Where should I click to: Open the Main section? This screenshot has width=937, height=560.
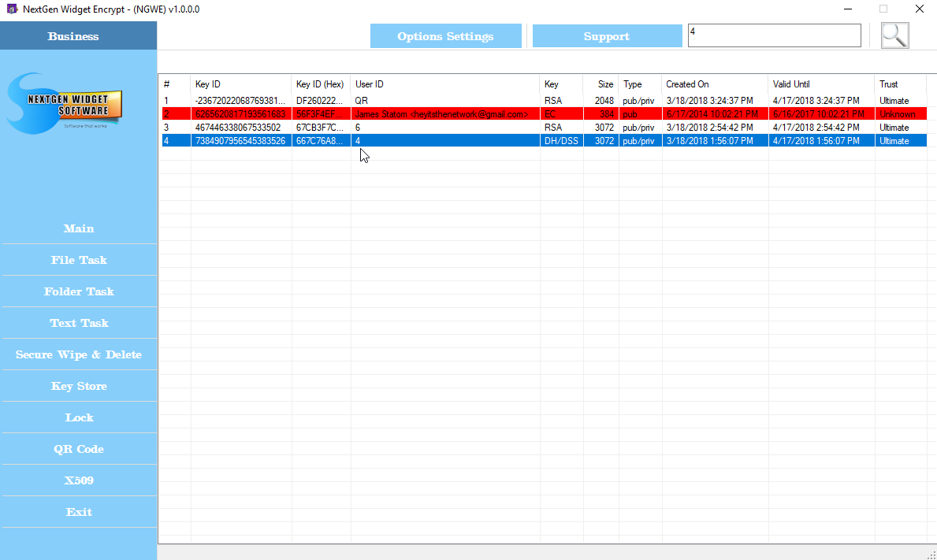point(79,228)
